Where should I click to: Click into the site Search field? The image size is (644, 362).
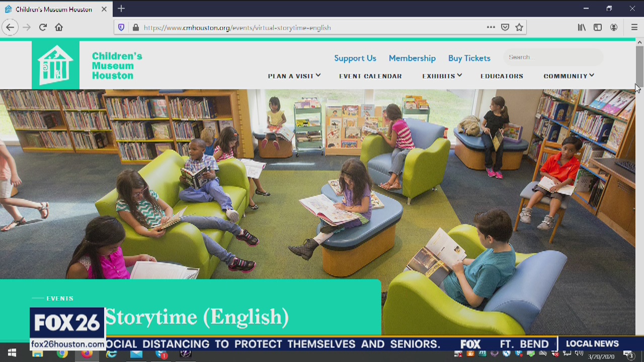pyautogui.click(x=552, y=57)
